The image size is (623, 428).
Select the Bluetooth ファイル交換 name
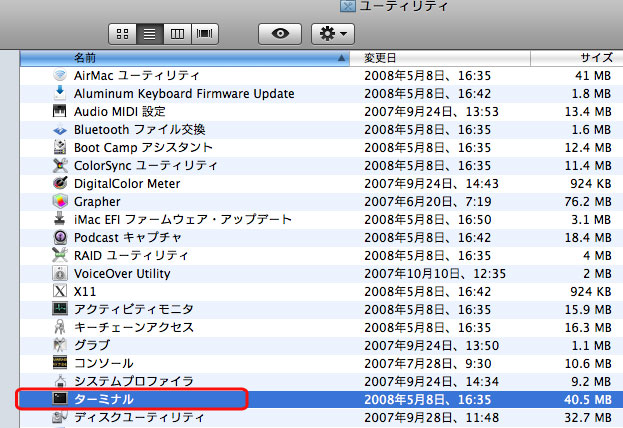click(x=139, y=130)
